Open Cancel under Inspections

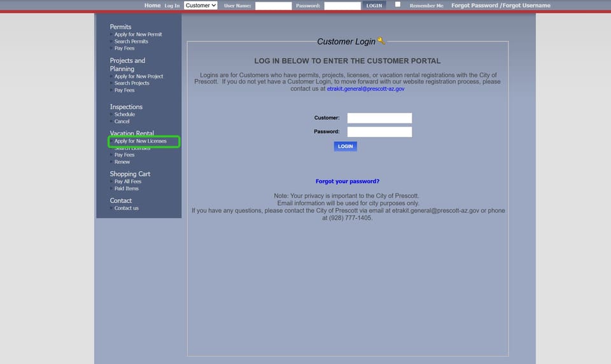122,121
